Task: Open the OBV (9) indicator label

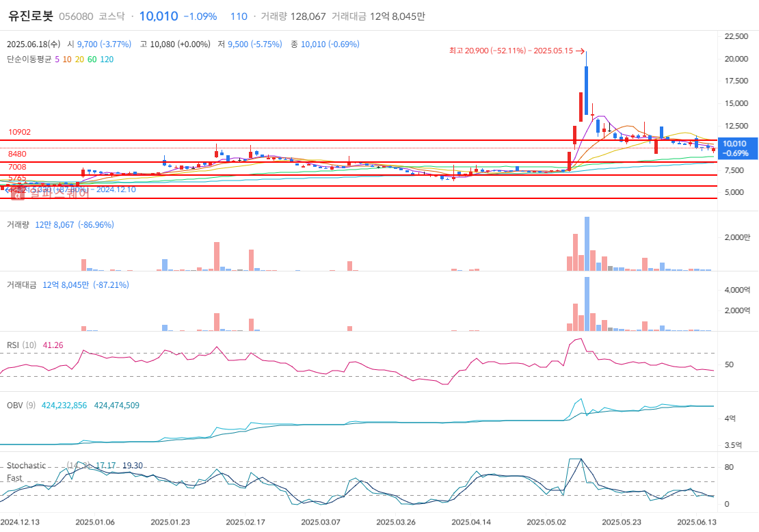Action: tap(21, 405)
